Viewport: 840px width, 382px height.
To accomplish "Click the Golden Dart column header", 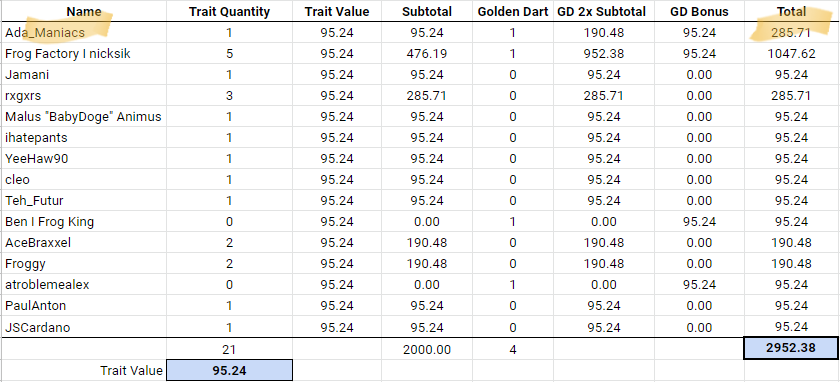I will tap(513, 11).
